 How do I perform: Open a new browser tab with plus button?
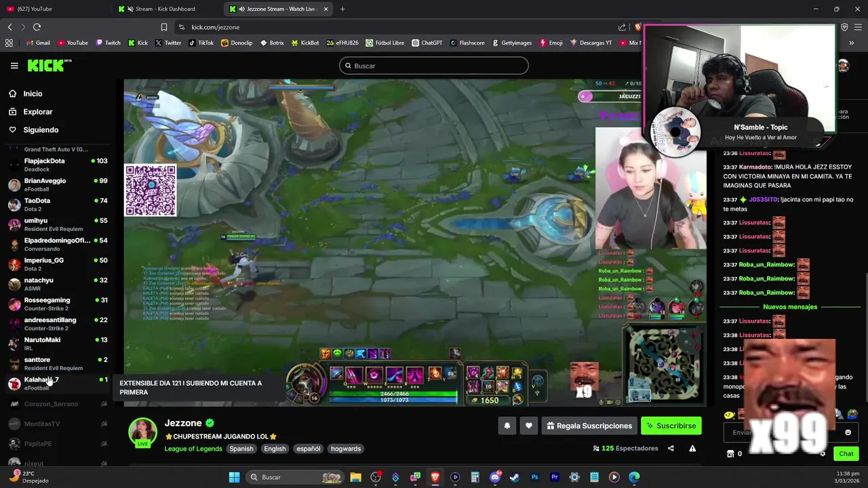click(x=342, y=9)
